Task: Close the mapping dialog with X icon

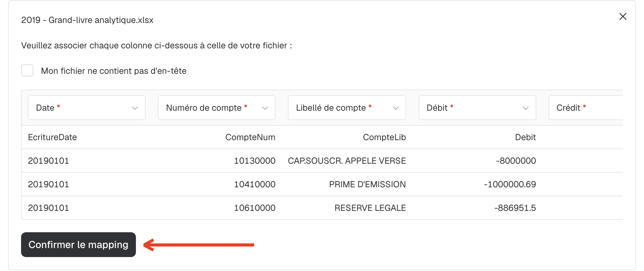Action: (x=623, y=16)
